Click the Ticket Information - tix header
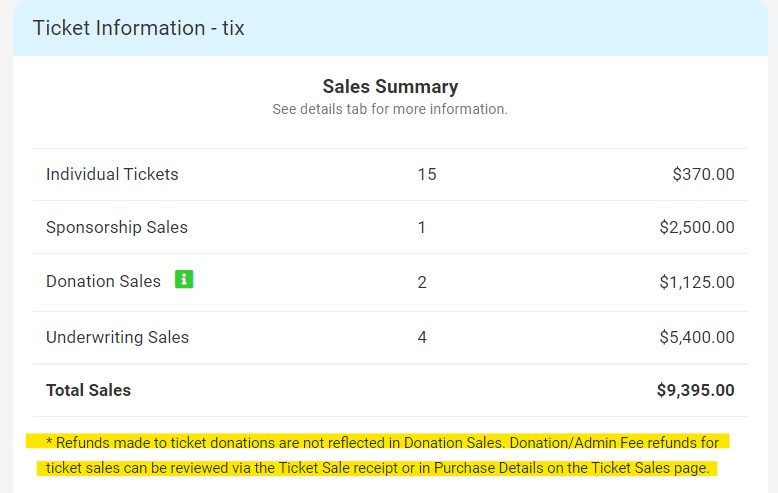The image size is (778, 493). pos(138,28)
